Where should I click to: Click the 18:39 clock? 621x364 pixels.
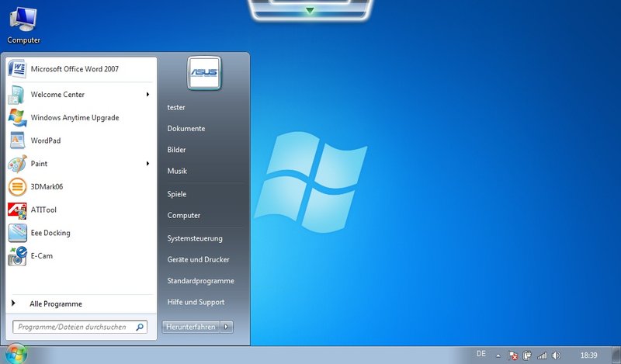pos(589,355)
